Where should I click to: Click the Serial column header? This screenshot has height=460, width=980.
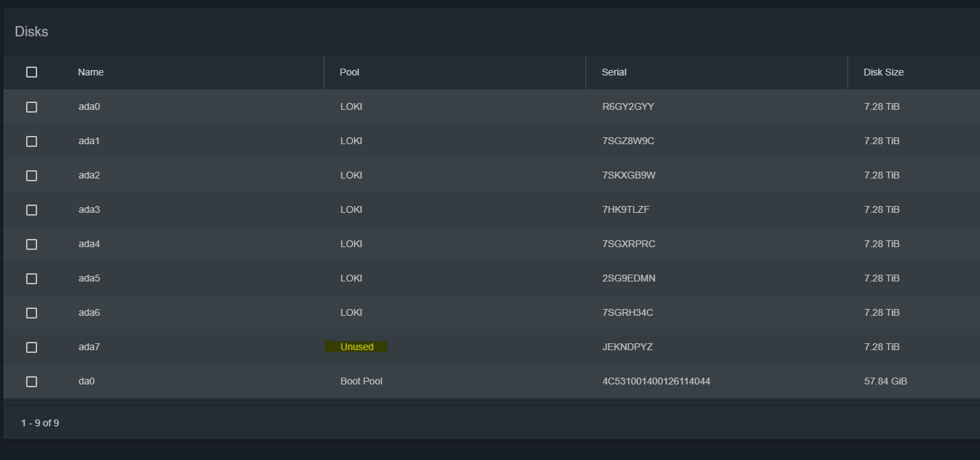(x=614, y=72)
